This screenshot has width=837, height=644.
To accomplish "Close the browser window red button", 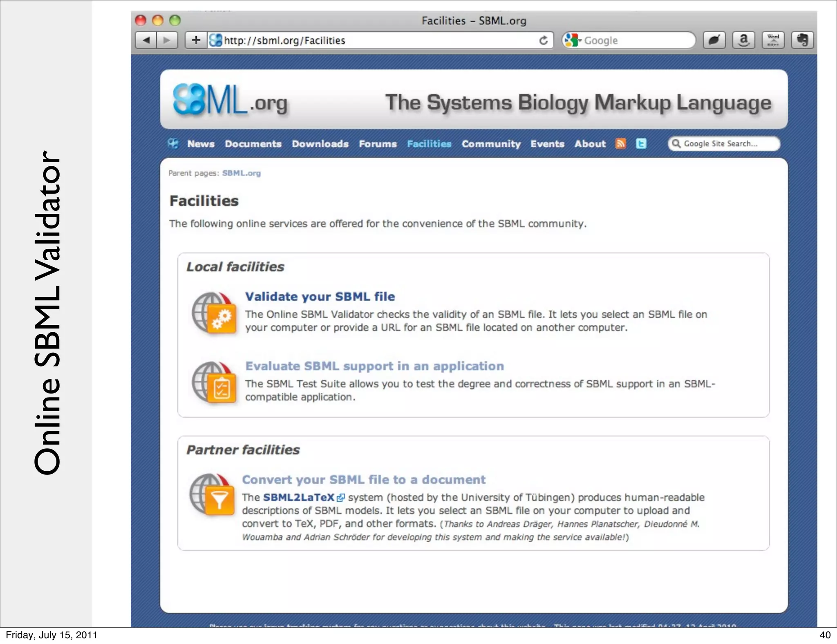I will coord(141,20).
